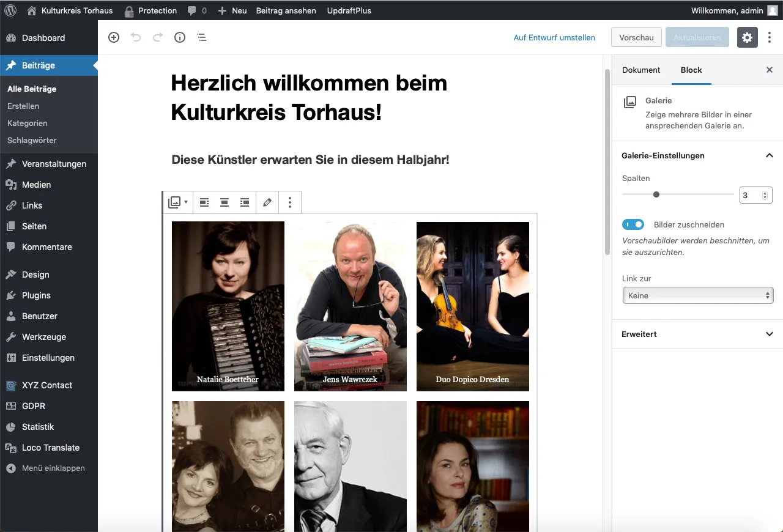783x532 pixels.
Task: Select the Jens Wawrczek gallery image
Action: tap(351, 306)
